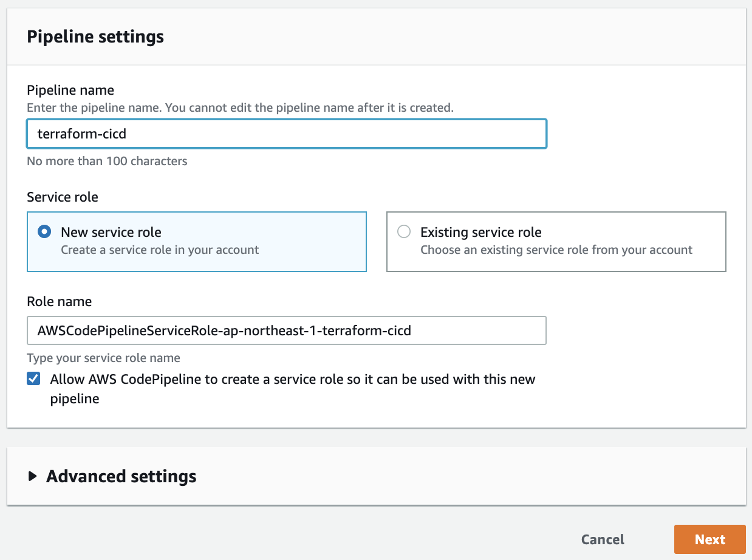Click the "Enter the pipeline name" description text
The height and width of the screenshot is (560, 752).
tap(240, 108)
